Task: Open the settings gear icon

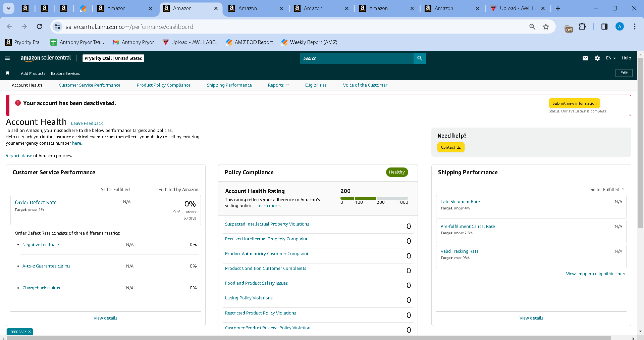Action: [597, 58]
